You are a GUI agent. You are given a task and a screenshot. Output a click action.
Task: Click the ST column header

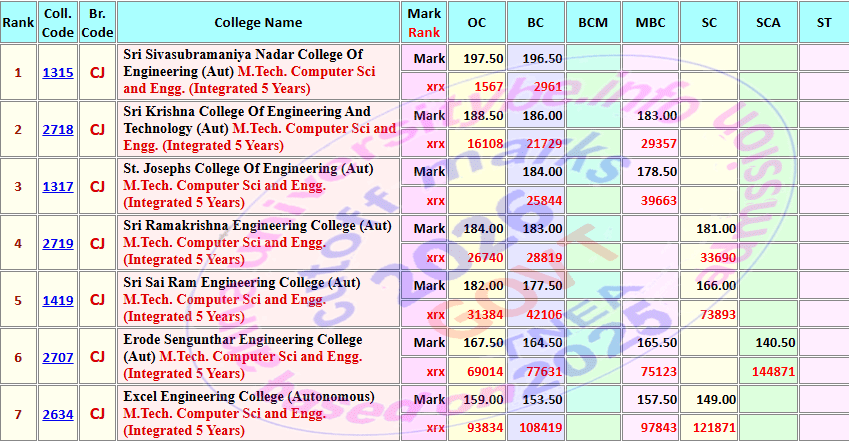pos(824,22)
